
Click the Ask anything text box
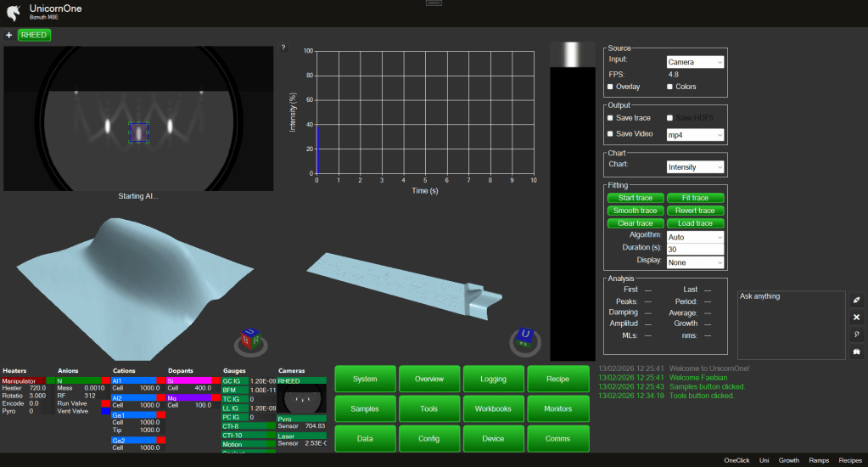(x=790, y=324)
